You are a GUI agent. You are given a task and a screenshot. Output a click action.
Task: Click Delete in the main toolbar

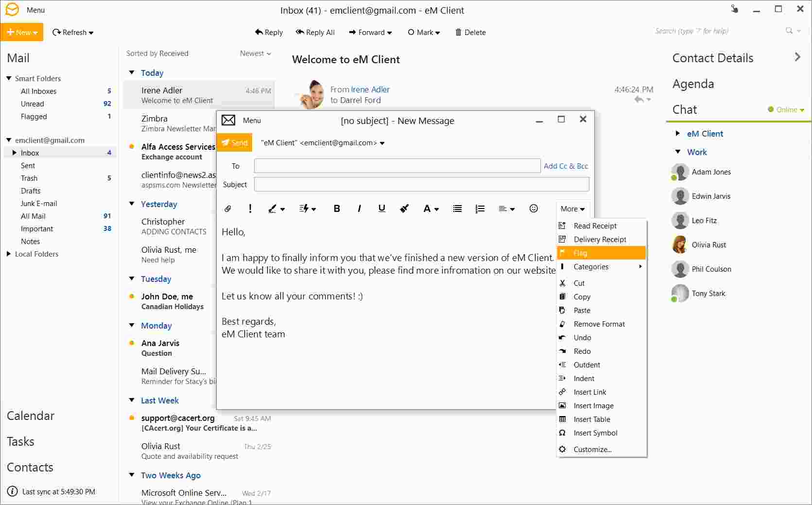(x=470, y=32)
